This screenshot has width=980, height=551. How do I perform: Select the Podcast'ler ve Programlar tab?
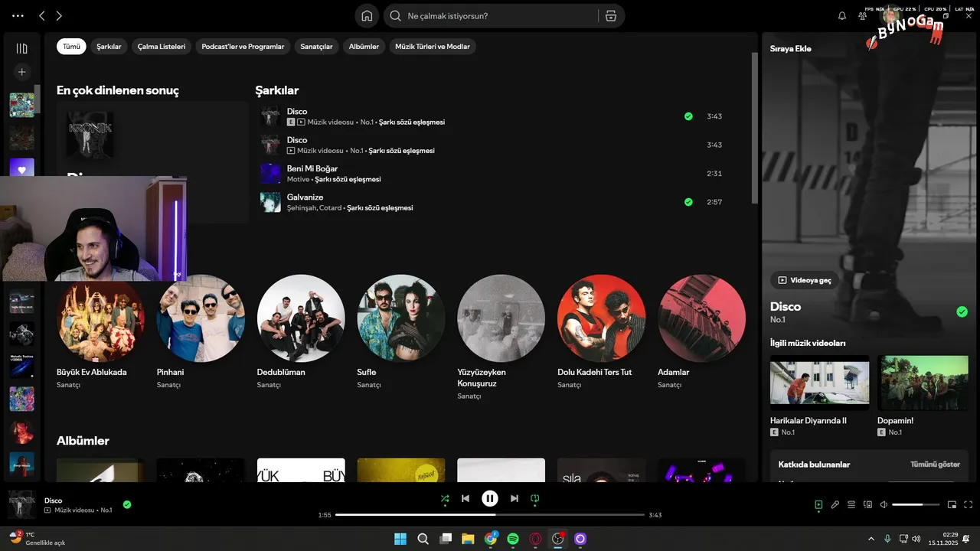point(243,47)
